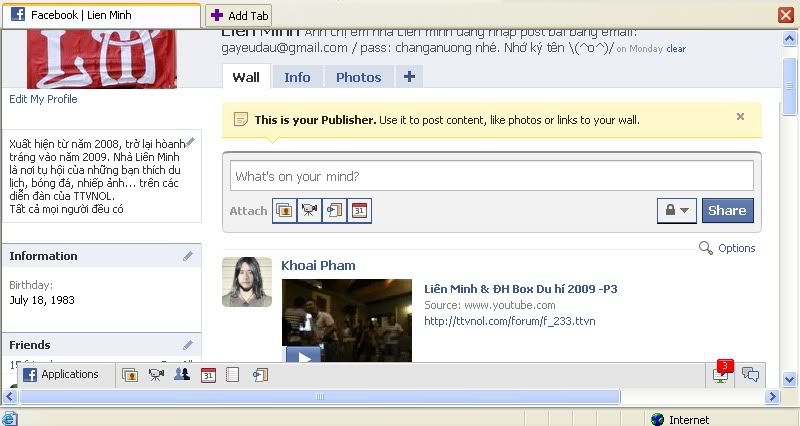Open Khoai Pham's profile name link
Viewport: 800px width, 426px height.
pos(318,265)
